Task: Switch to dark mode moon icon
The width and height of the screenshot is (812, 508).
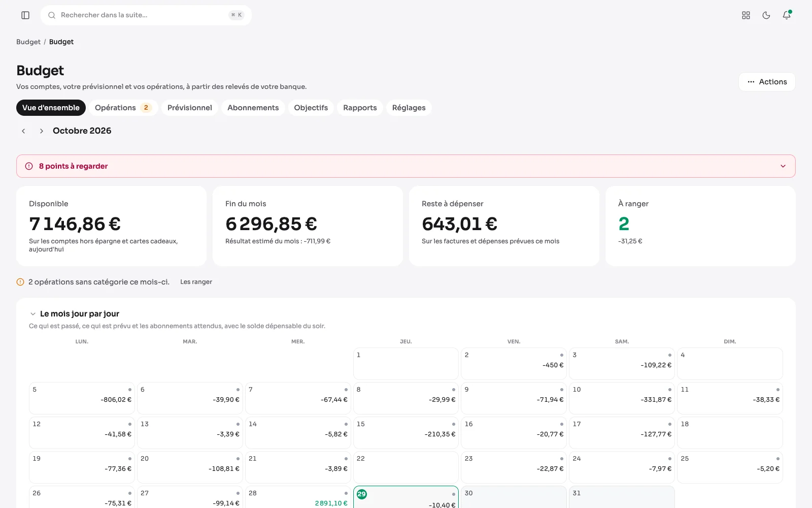Action: (x=766, y=15)
